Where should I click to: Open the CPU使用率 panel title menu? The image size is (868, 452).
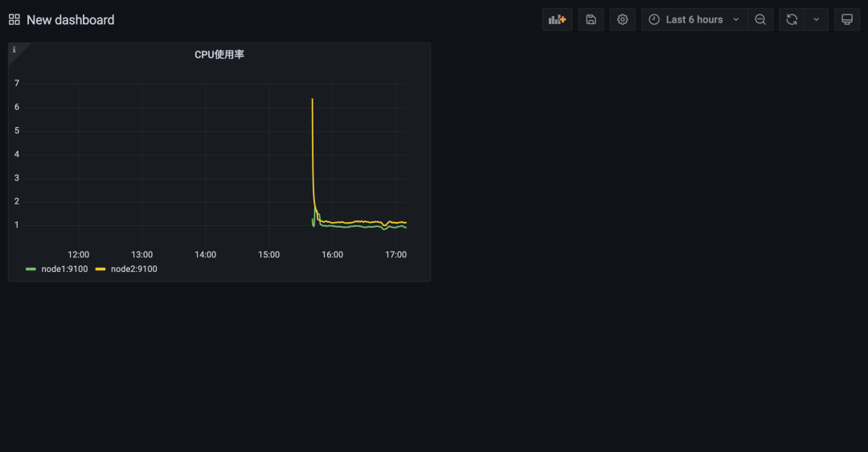(x=219, y=54)
